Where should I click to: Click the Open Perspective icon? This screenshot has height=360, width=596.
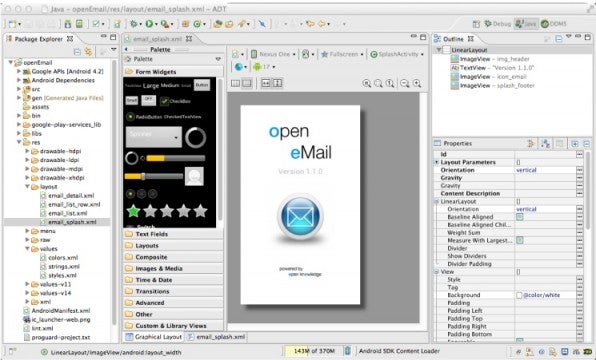(x=476, y=24)
